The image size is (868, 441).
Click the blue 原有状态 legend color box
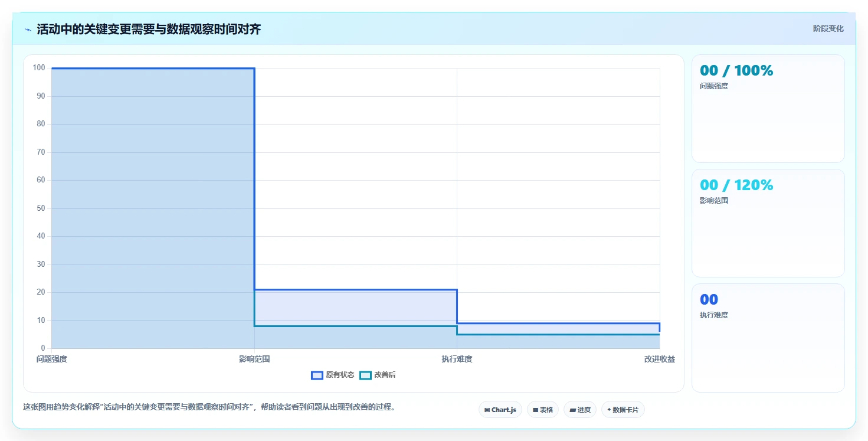pos(317,375)
